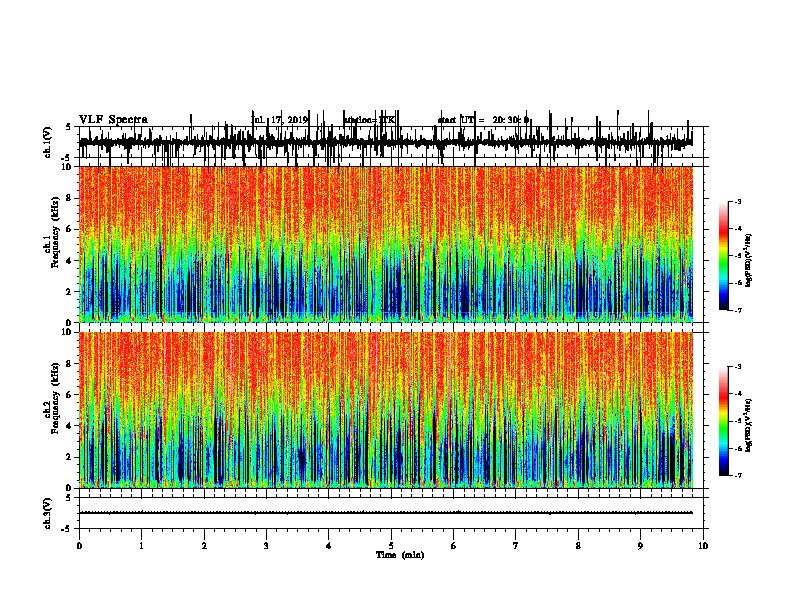Click the 'VLF Spectra' plot title
The width and height of the screenshot is (792, 612).
113,120
